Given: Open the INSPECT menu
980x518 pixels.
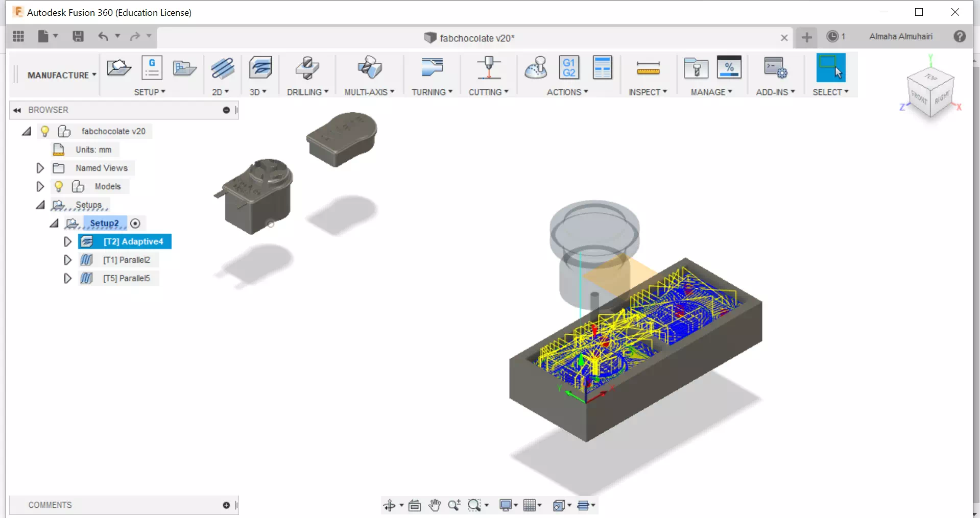Looking at the screenshot, I should [648, 92].
